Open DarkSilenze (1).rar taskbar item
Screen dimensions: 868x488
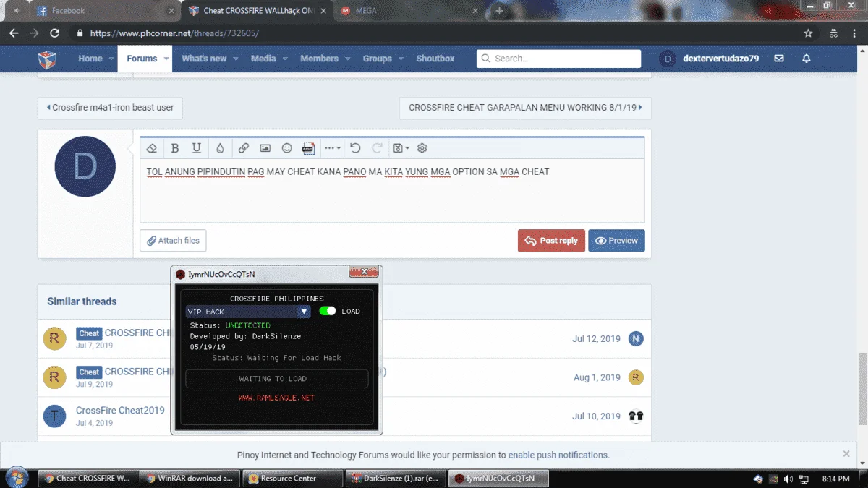[x=396, y=479]
